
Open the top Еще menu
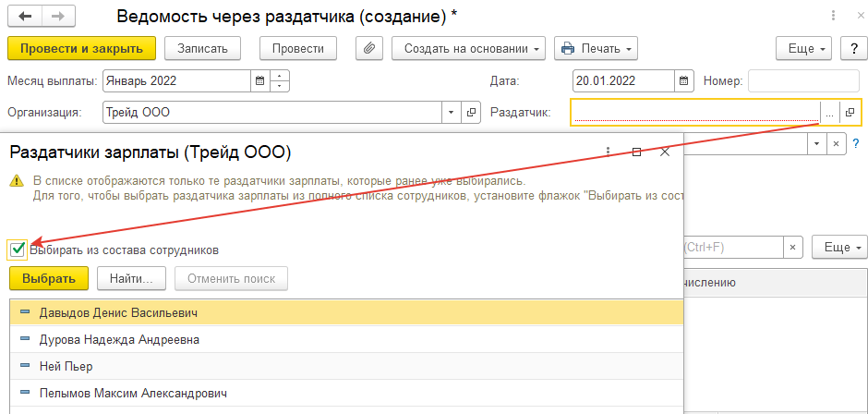805,48
